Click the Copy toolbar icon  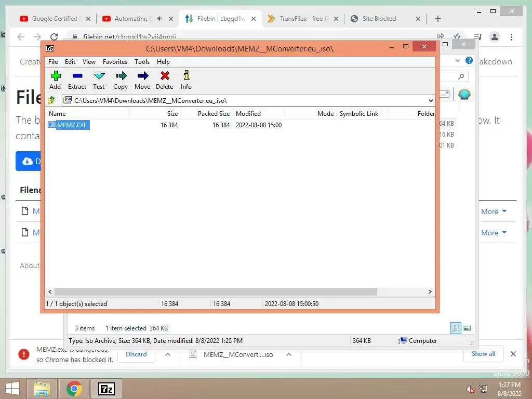click(x=121, y=80)
